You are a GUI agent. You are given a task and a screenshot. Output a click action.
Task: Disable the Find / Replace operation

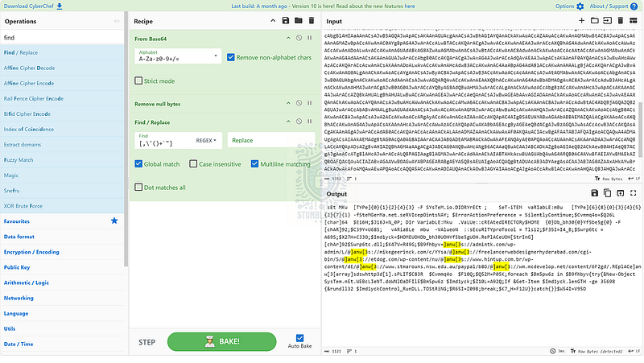coord(299,122)
